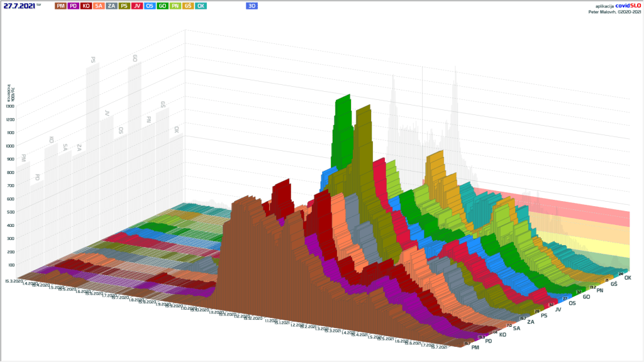Switch view with the 3D button

pyautogui.click(x=252, y=6)
